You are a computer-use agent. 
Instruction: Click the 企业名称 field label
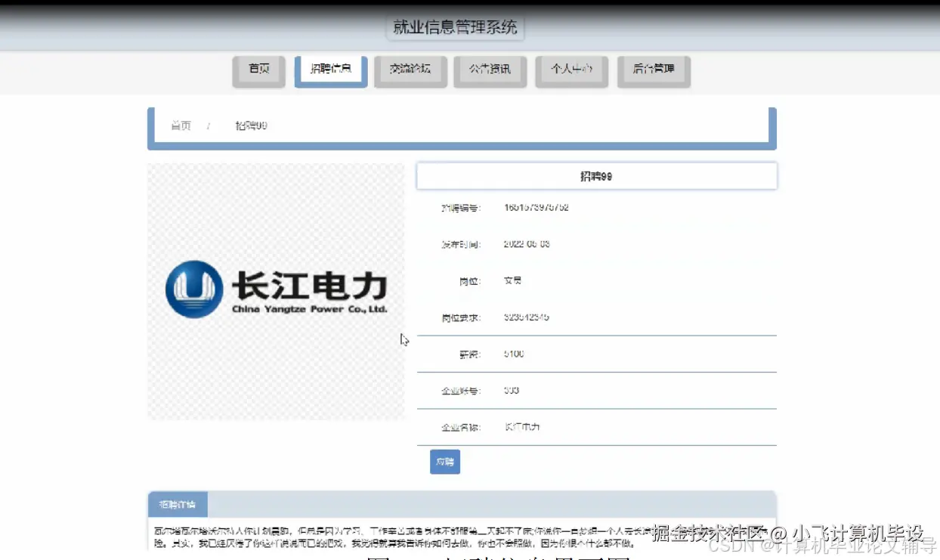pyautogui.click(x=461, y=427)
